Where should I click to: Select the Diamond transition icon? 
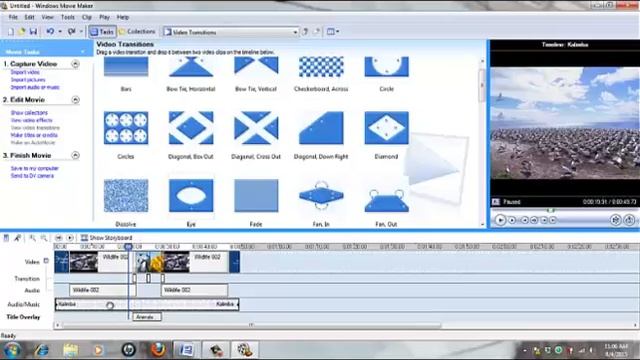pos(387,128)
